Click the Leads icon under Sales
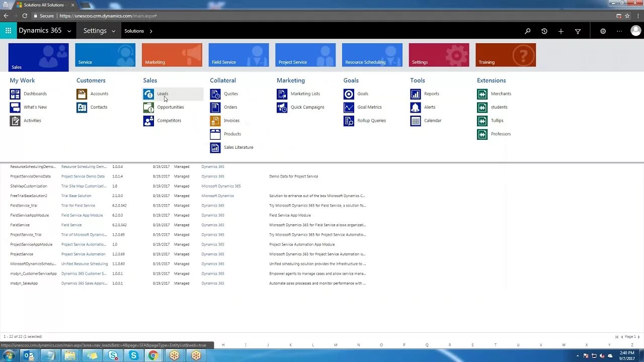This screenshot has height=362, width=644. 148,94
